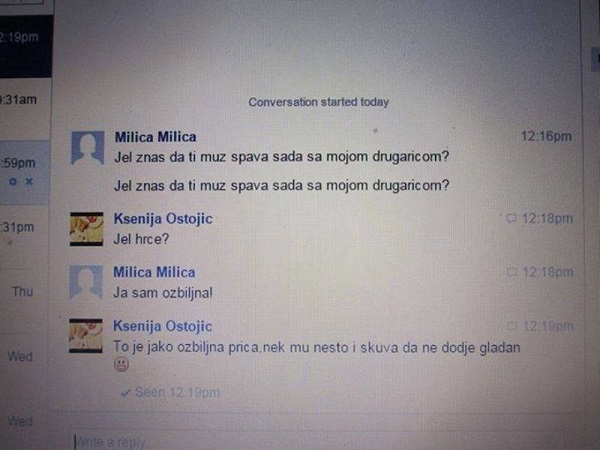
Task: Open the sidebar conversation timestamped :31am
Action: click(x=26, y=100)
